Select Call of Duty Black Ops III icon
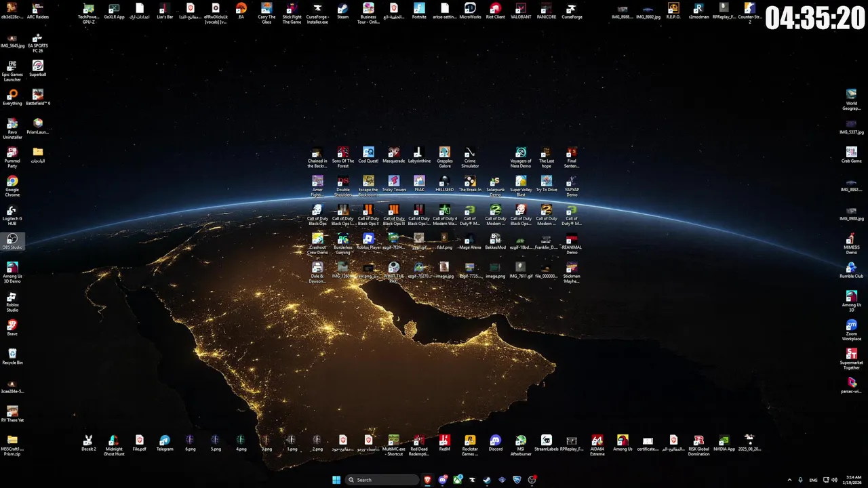Screen dimensions: 868x488 point(394,215)
